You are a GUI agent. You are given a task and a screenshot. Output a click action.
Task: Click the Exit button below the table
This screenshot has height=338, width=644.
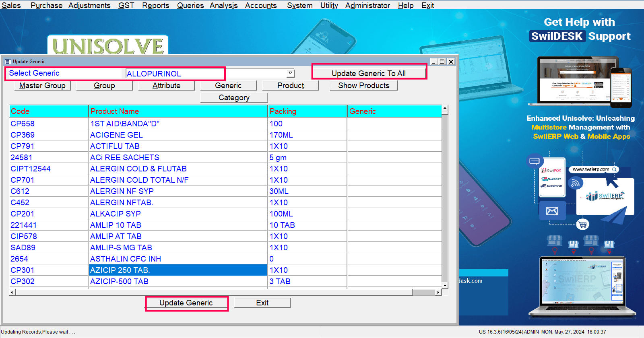pyautogui.click(x=262, y=303)
